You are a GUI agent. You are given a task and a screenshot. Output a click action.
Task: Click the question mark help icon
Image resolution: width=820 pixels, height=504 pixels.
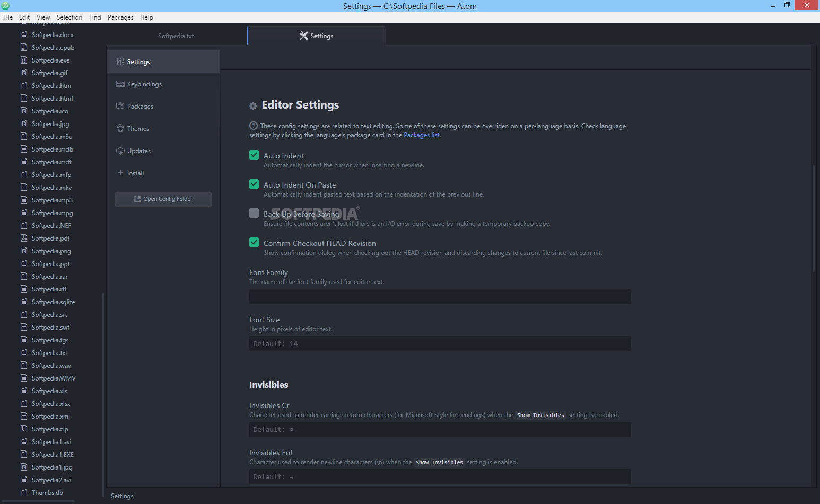254,126
